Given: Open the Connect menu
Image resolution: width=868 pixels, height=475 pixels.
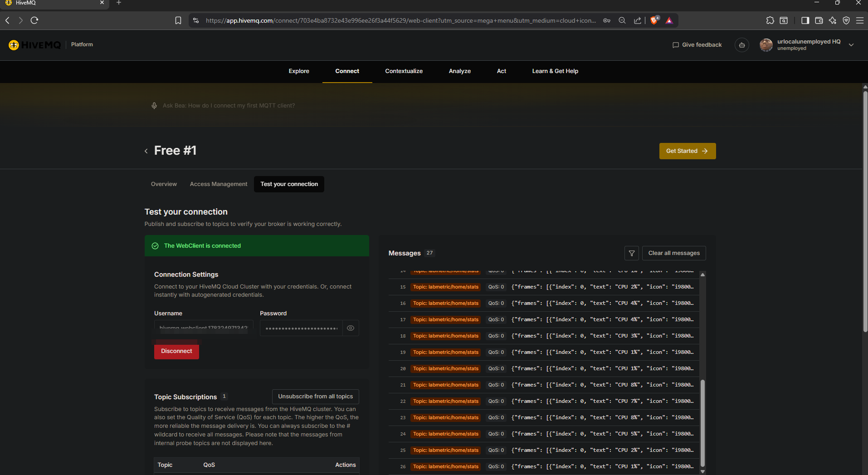Looking at the screenshot, I should [x=347, y=71].
